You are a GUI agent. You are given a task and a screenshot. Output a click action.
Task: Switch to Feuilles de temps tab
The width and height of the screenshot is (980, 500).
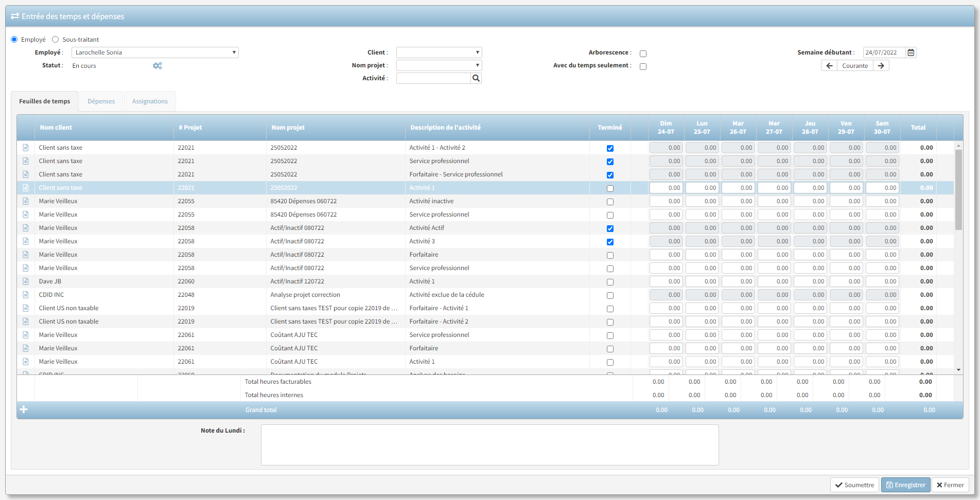45,101
